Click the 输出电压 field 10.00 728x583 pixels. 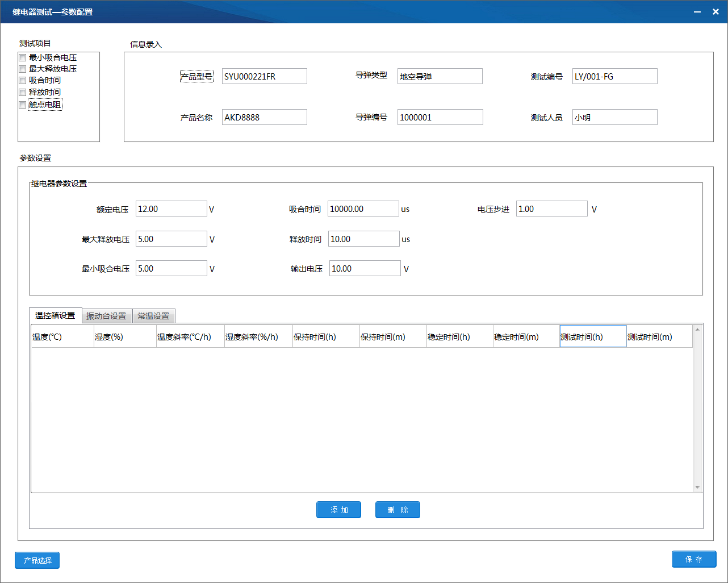pos(365,268)
